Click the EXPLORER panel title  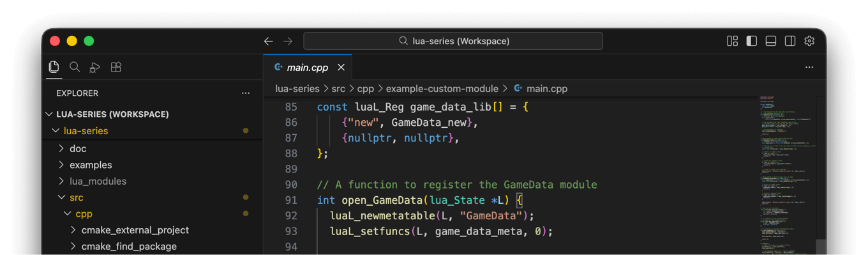point(77,93)
